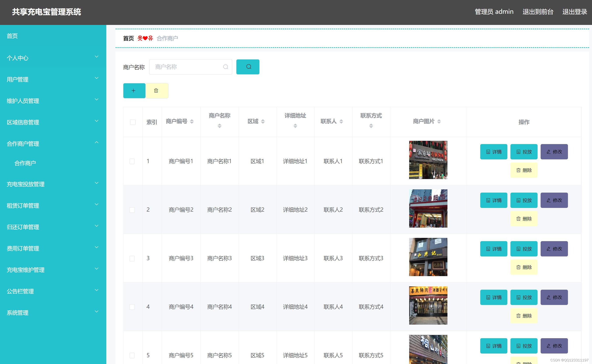Open 合作商户 menu item in sidebar
Viewport: 592px width, 364px height.
[x=25, y=163]
